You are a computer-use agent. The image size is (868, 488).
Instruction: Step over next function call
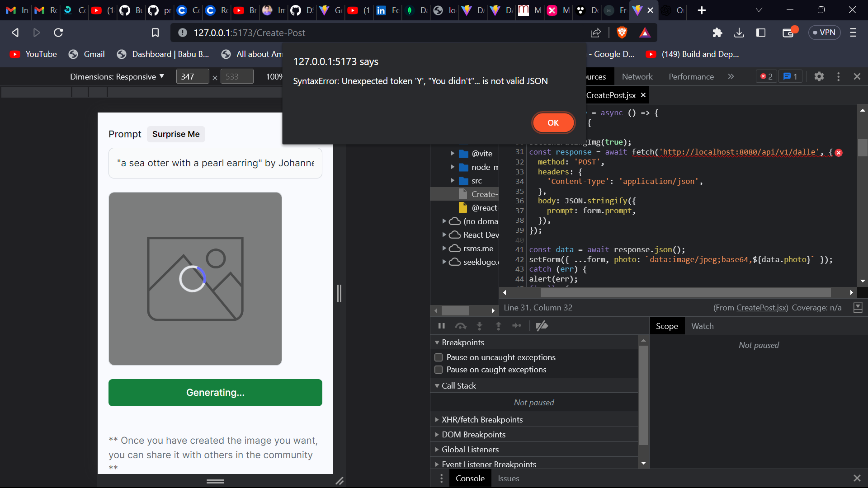tap(461, 326)
